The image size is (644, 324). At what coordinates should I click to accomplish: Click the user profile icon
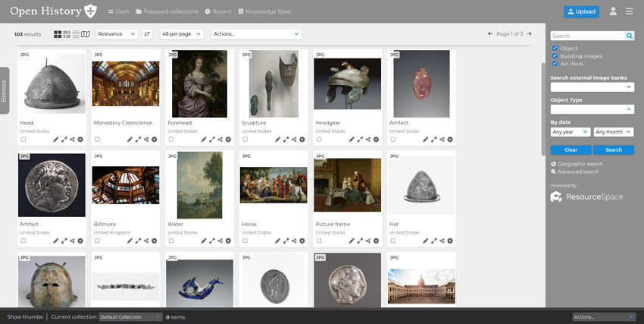point(613,11)
